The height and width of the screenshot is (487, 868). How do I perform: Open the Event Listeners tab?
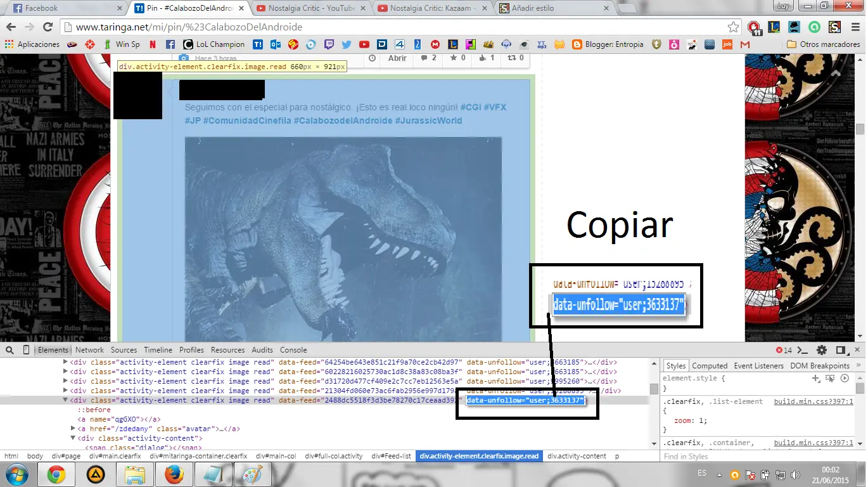pos(758,366)
